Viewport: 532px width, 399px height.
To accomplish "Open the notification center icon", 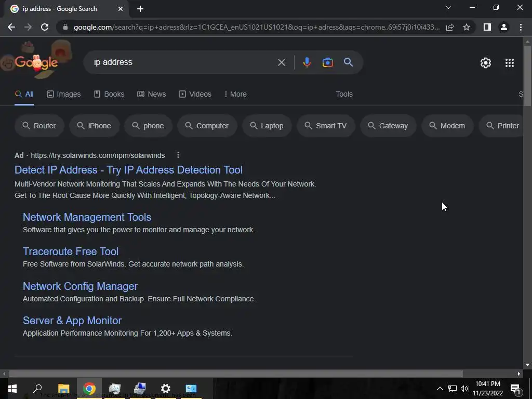I will (x=515, y=389).
